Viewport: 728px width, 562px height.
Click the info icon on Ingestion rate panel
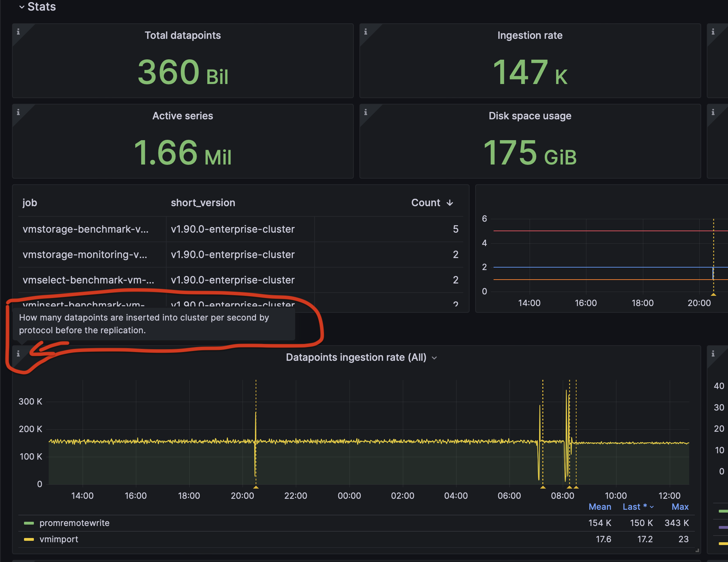tap(365, 31)
